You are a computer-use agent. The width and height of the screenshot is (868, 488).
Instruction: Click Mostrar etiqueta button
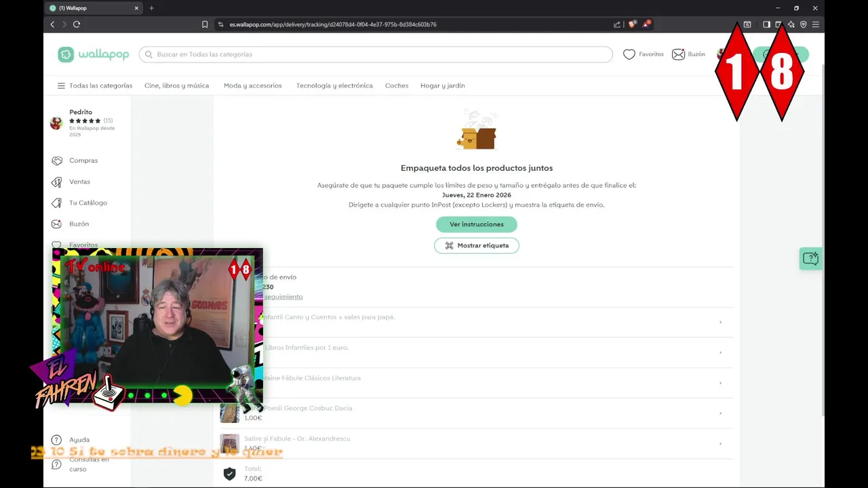click(477, 245)
